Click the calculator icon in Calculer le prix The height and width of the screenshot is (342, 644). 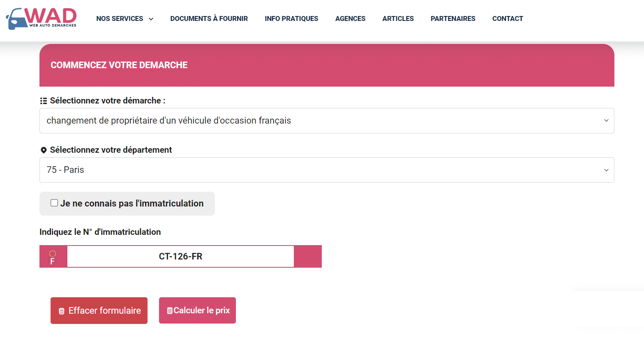click(170, 311)
